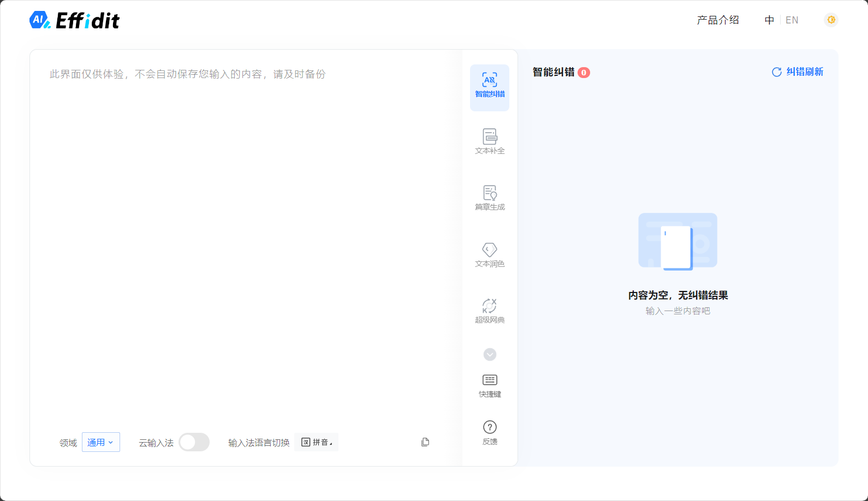Image resolution: width=868 pixels, height=501 pixels.
Task: Click the yellow icon in the top-right corner
Action: click(x=831, y=20)
